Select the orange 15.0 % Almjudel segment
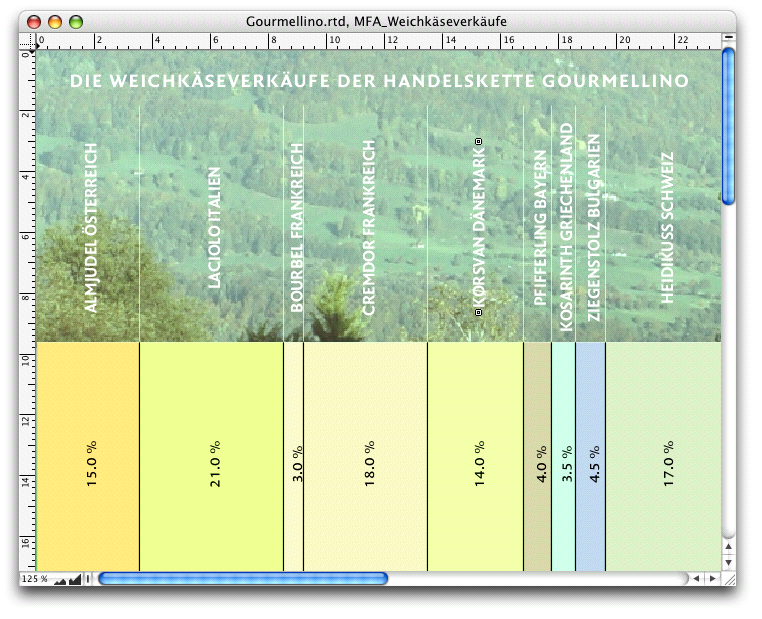 point(87,456)
